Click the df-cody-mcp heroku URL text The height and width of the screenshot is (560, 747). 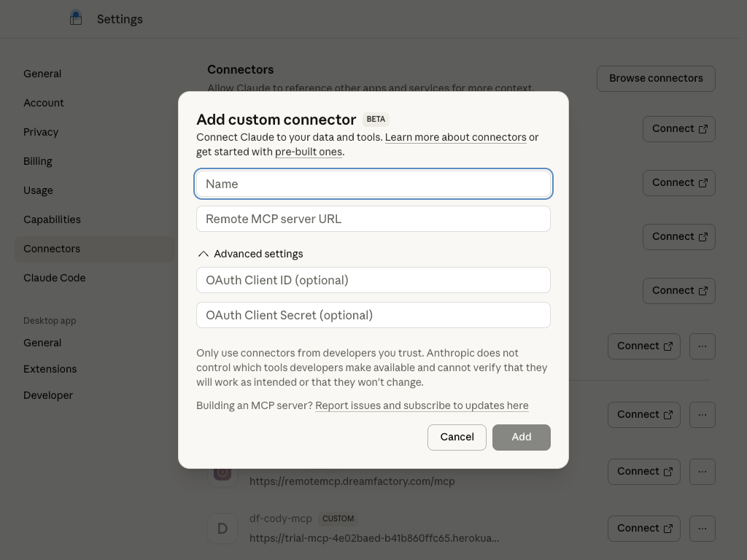pyautogui.click(x=374, y=539)
